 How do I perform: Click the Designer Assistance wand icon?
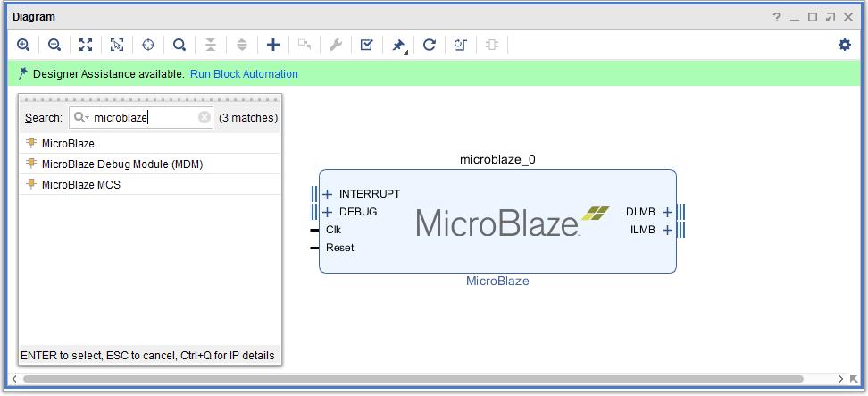click(x=22, y=73)
